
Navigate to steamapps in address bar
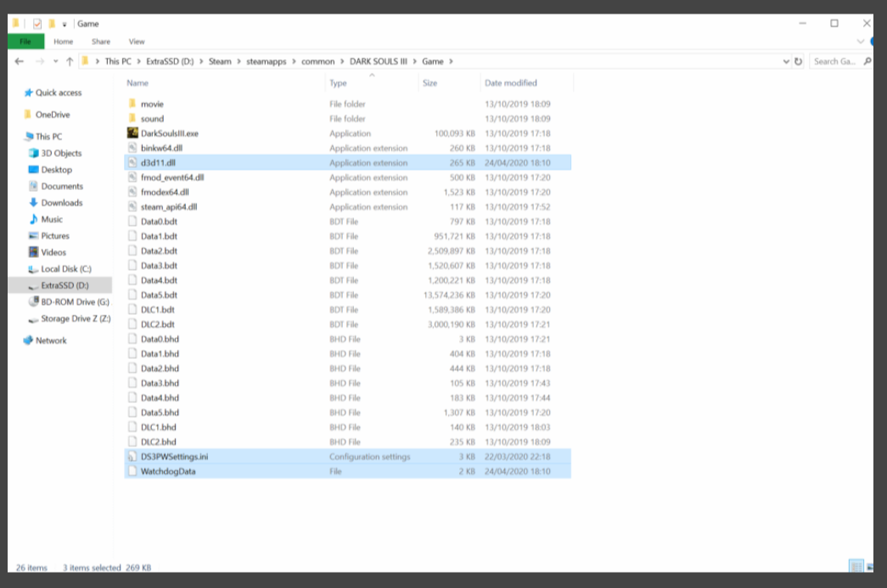(267, 61)
